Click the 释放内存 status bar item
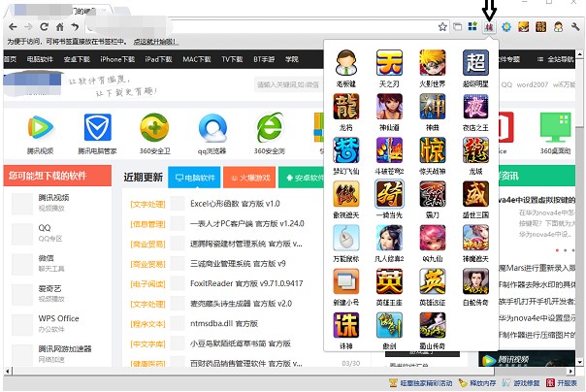 [477, 383]
